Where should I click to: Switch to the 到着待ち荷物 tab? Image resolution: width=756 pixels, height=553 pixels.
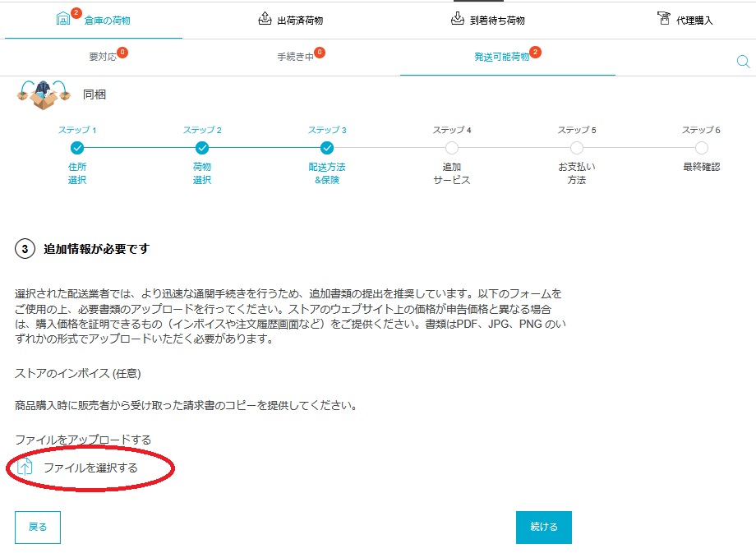(497, 21)
